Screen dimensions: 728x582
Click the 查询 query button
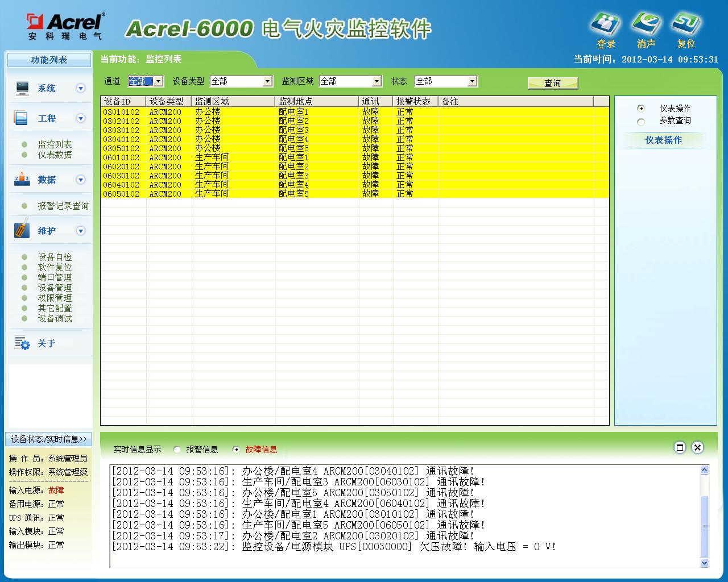(x=552, y=83)
